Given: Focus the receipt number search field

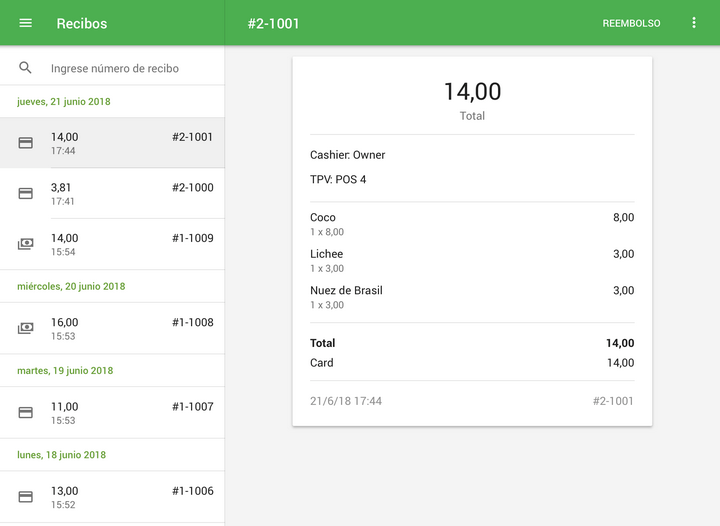Looking at the screenshot, I should coord(130,68).
